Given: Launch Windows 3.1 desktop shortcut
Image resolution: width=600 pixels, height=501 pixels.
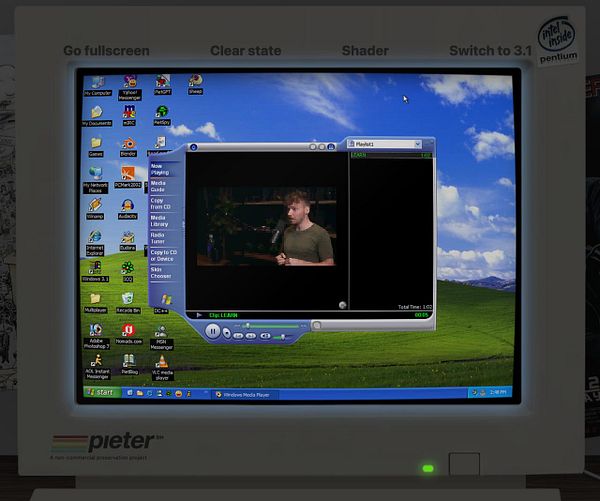Looking at the screenshot, I should 95,272.
